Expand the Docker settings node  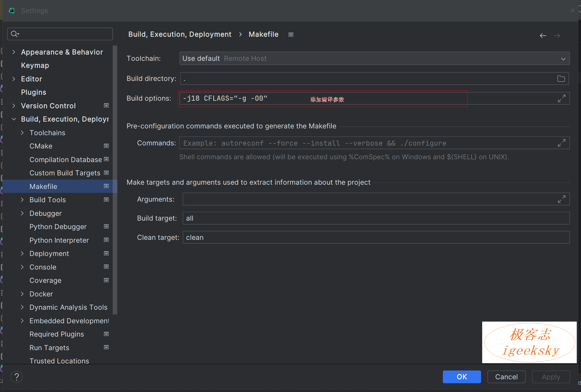tap(22, 294)
